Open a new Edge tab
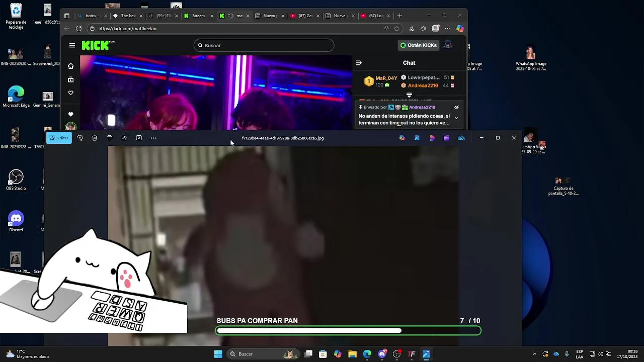Viewport: 644px width, 362px height. point(400,16)
